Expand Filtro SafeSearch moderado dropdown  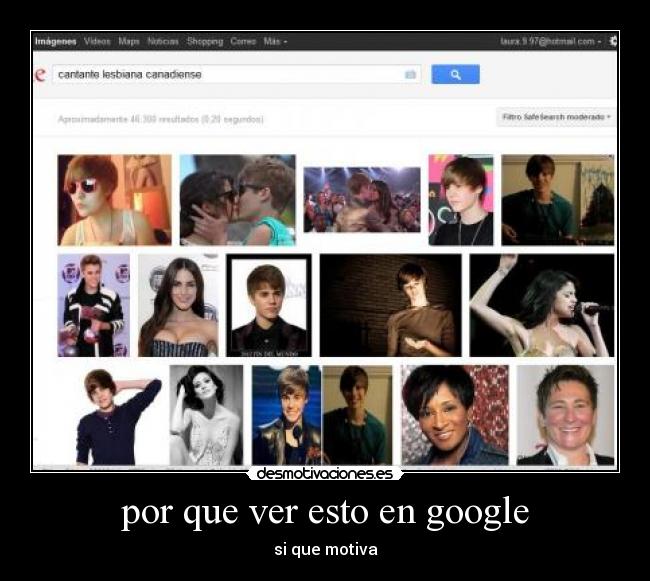coord(556,117)
